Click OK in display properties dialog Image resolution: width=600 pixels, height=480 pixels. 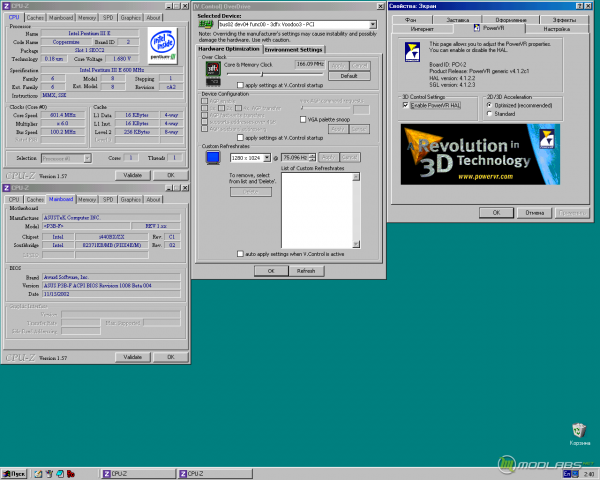(496, 213)
